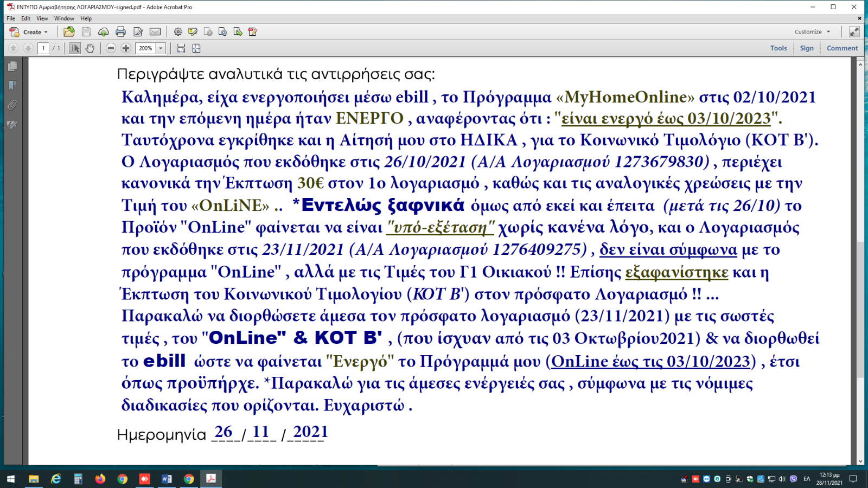Open the Customize dropdown
The image size is (868, 488).
click(812, 32)
